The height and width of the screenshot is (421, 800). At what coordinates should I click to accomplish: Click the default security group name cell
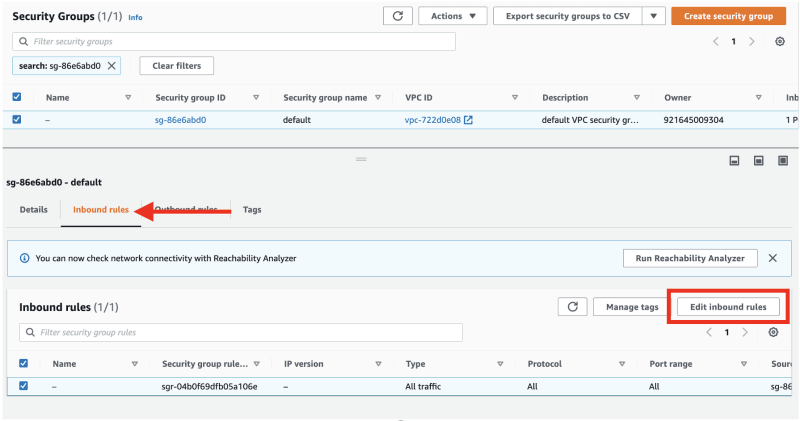click(x=296, y=120)
